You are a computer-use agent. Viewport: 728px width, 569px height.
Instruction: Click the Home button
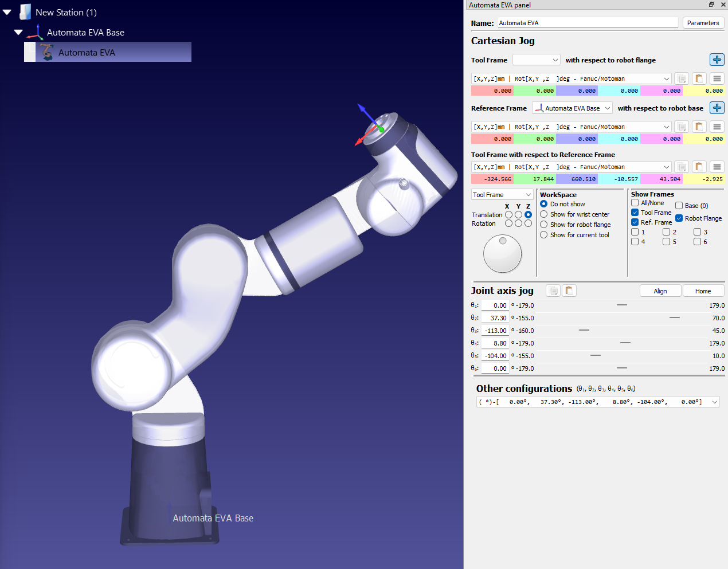pyautogui.click(x=703, y=291)
